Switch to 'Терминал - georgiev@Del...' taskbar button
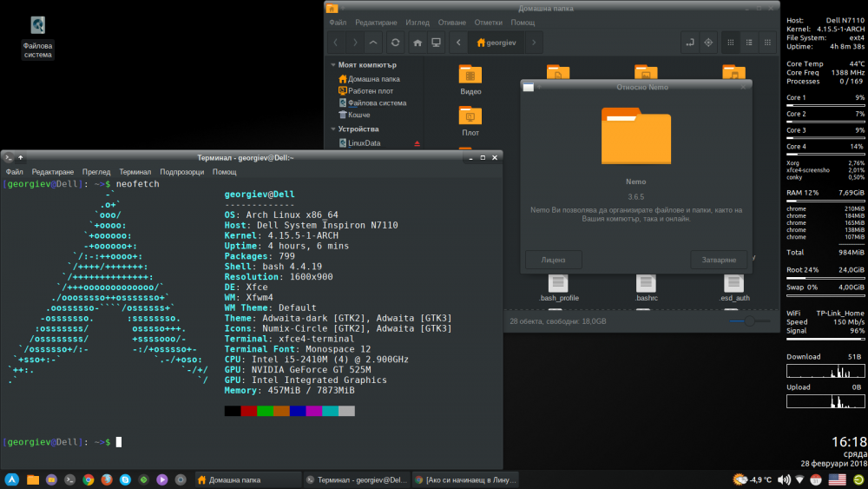 click(357, 480)
